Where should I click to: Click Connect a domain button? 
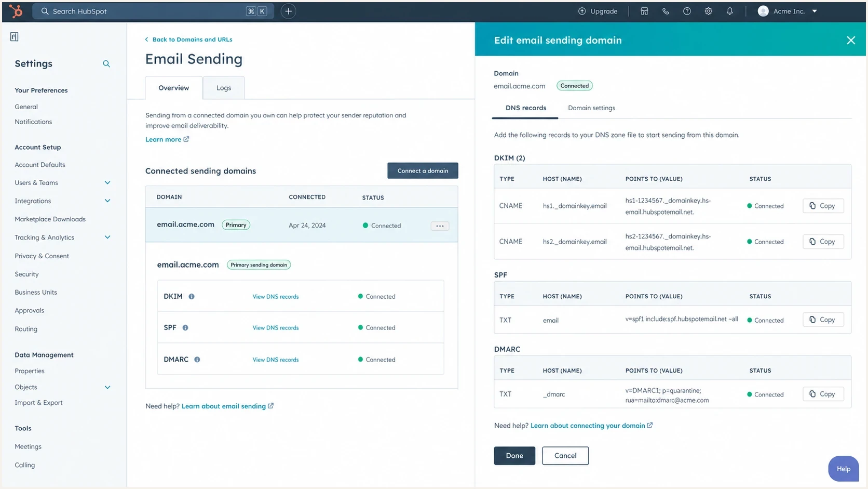(423, 170)
